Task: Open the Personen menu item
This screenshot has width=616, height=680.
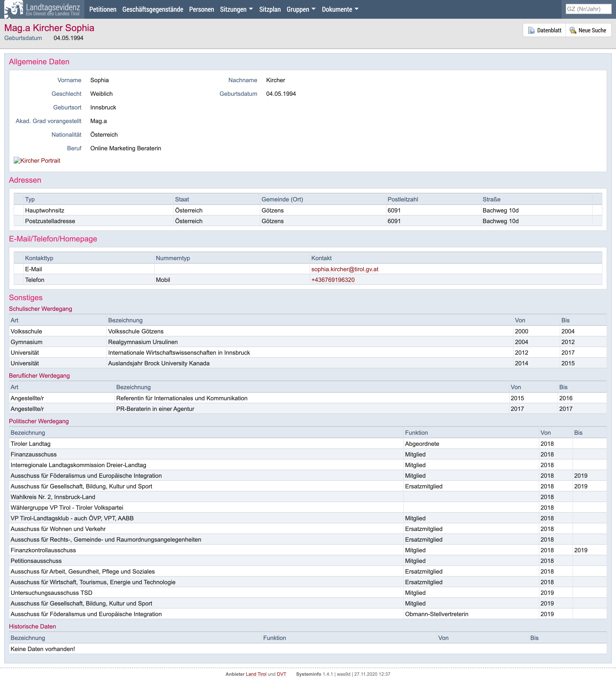Action: (x=201, y=9)
